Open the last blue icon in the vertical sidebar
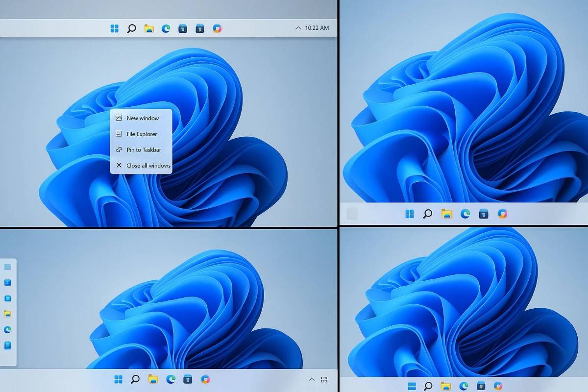This screenshot has height=392, width=588. coord(7,345)
